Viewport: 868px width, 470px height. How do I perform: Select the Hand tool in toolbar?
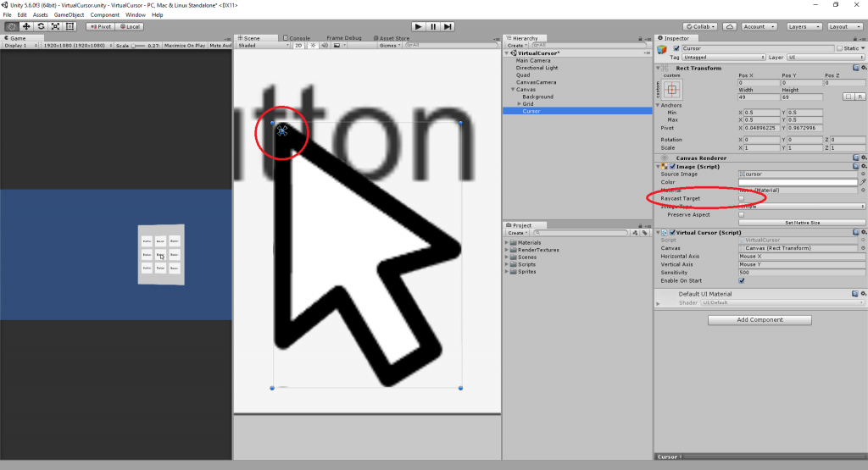[12, 26]
